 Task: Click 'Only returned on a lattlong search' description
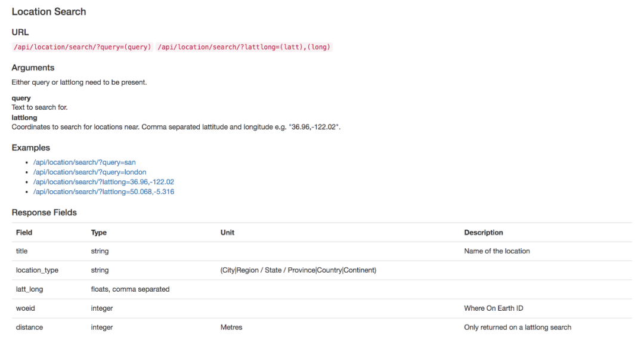point(518,327)
